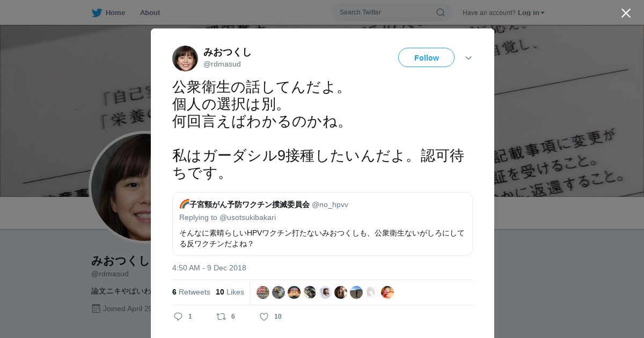Close the tweet overlay with the X
The image size is (644, 338).
pos(626,13)
